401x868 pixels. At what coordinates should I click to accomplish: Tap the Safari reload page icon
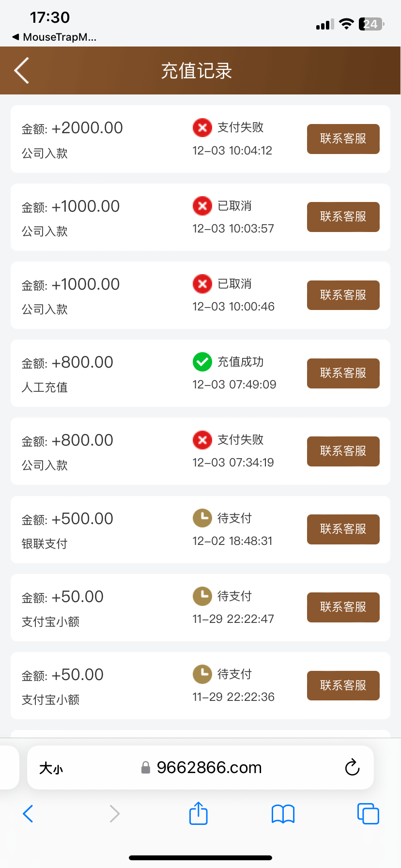tap(352, 767)
